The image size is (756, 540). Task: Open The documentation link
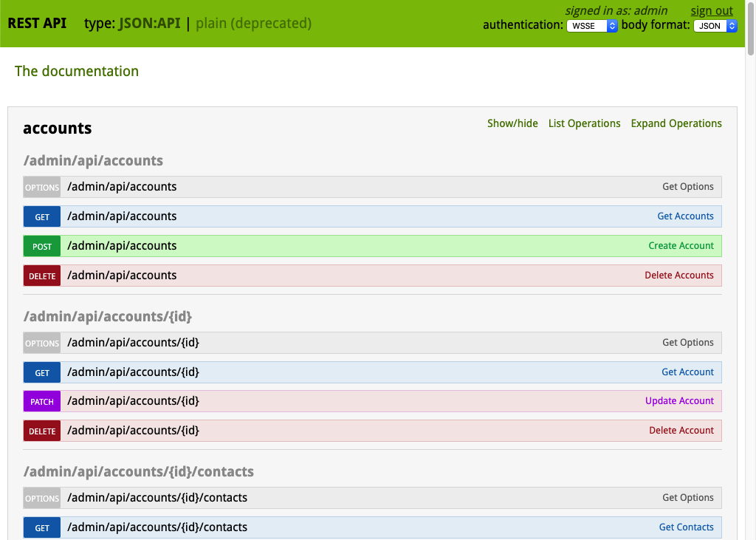(x=77, y=71)
